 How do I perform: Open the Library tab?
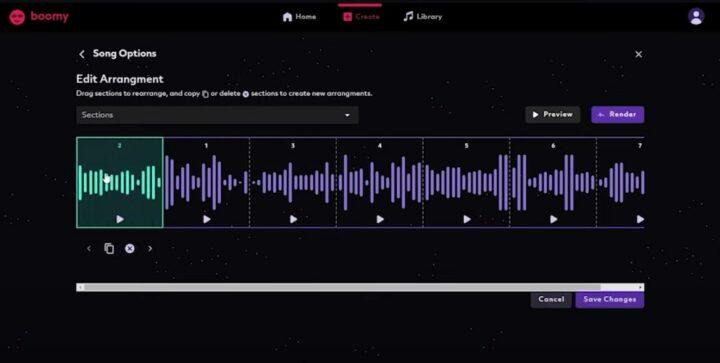422,17
